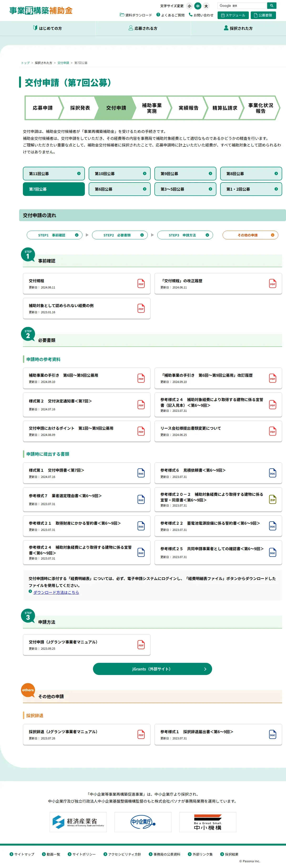Open the 第9回公募 page
Image resolution: width=286 pixels, height=868 pixels.
click(x=185, y=173)
